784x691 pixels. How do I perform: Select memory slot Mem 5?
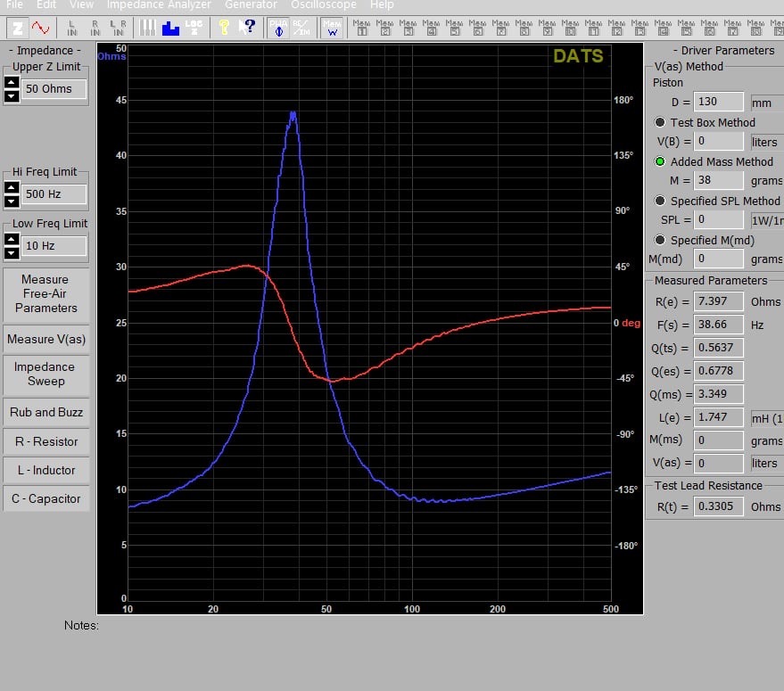coord(455,28)
